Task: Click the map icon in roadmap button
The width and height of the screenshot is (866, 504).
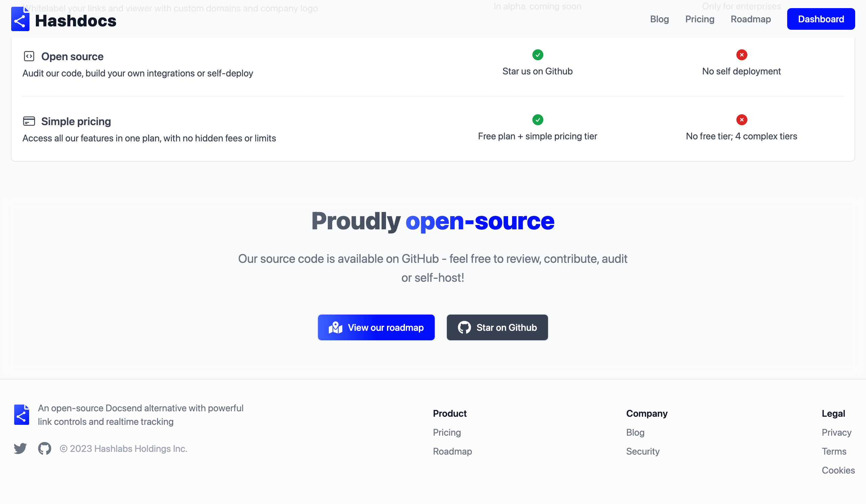Action: click(x=335, y=328)
